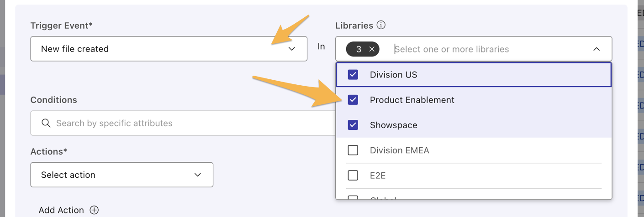
Task: Uncheck the Division US checkbox
Action: click(x=353, y=75)
